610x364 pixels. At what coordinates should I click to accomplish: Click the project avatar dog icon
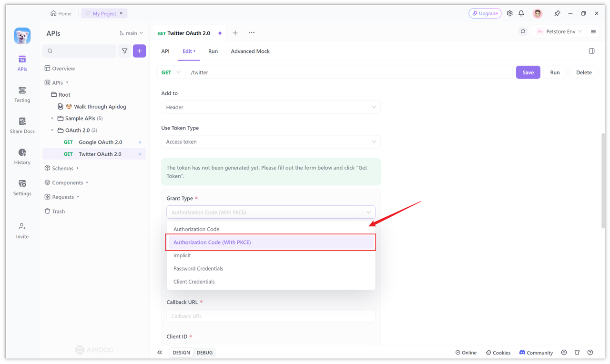(x=22, y=36)
